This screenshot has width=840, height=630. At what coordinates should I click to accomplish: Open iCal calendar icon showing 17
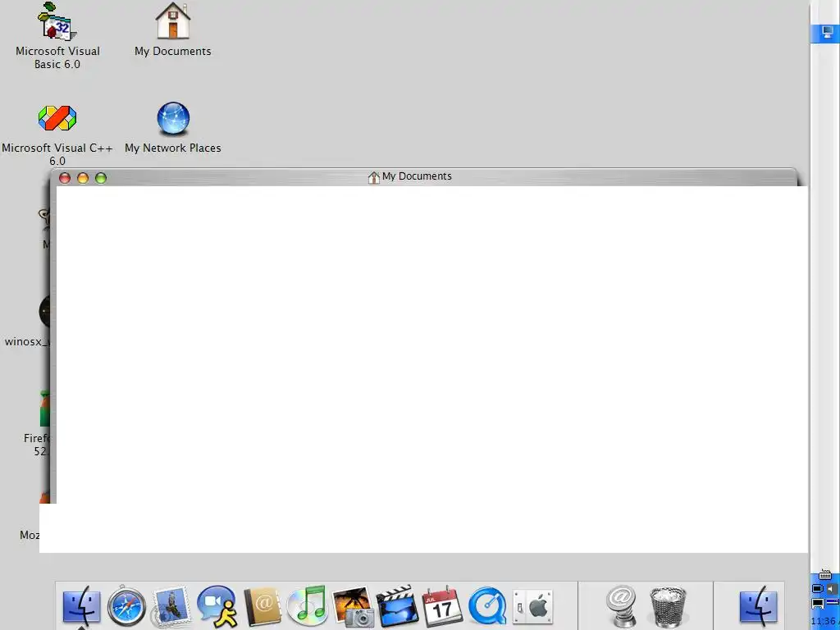[x=442, y=607]
